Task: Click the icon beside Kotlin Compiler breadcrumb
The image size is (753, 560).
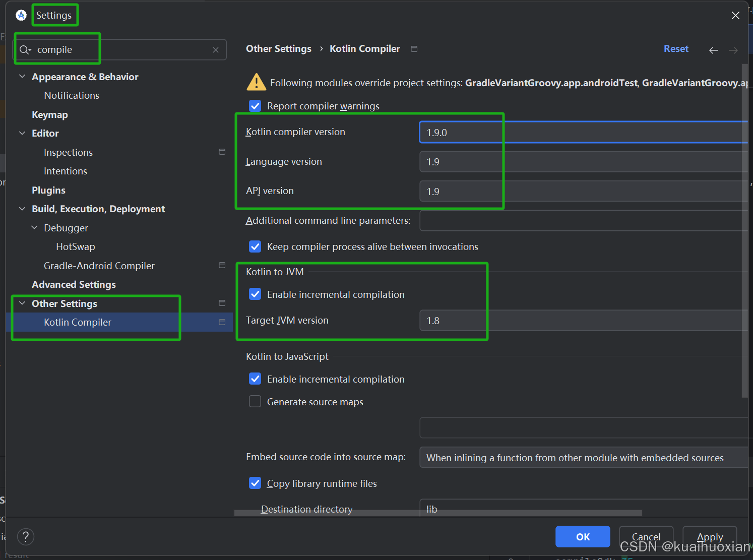Action: 414,48
